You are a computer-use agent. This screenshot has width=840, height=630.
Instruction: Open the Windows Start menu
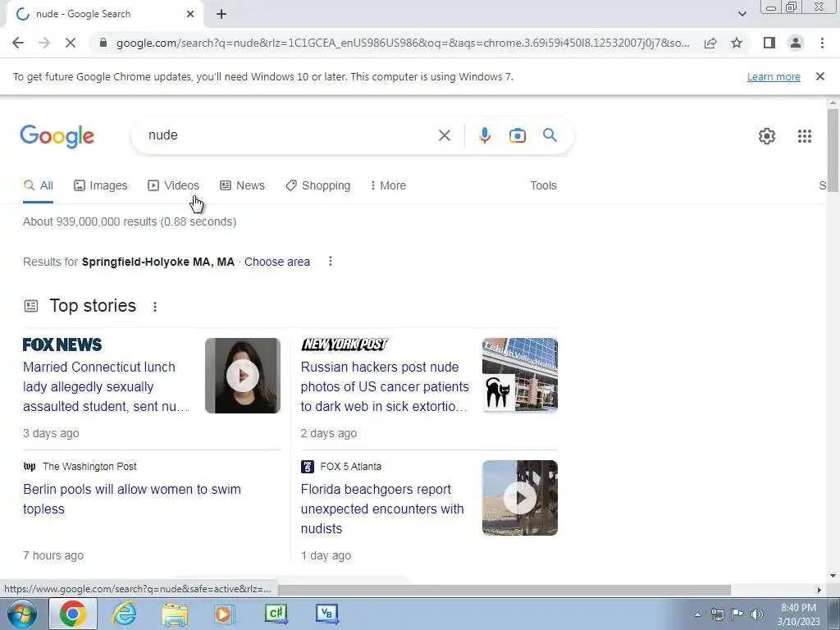point(22,614)
